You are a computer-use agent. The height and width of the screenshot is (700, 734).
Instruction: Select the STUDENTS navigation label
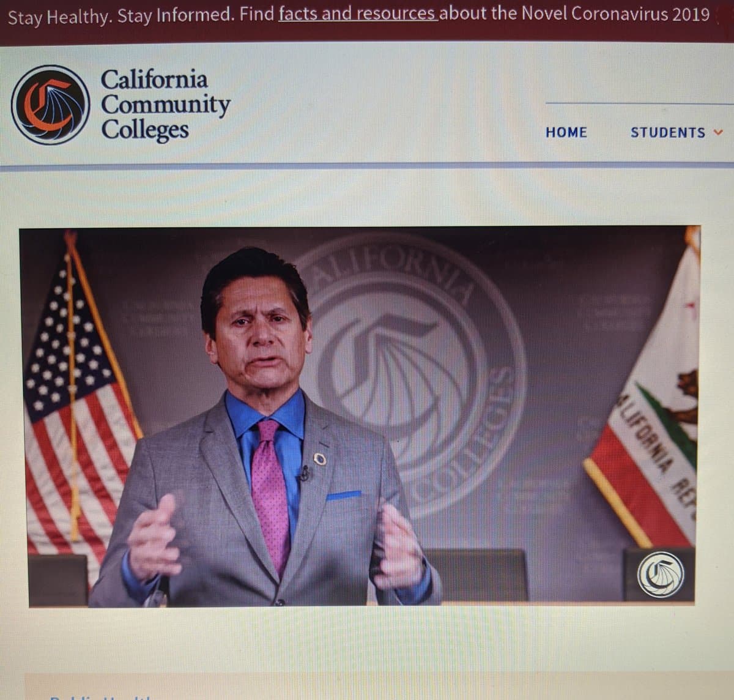pyautogui.click(x=668, y=132)
